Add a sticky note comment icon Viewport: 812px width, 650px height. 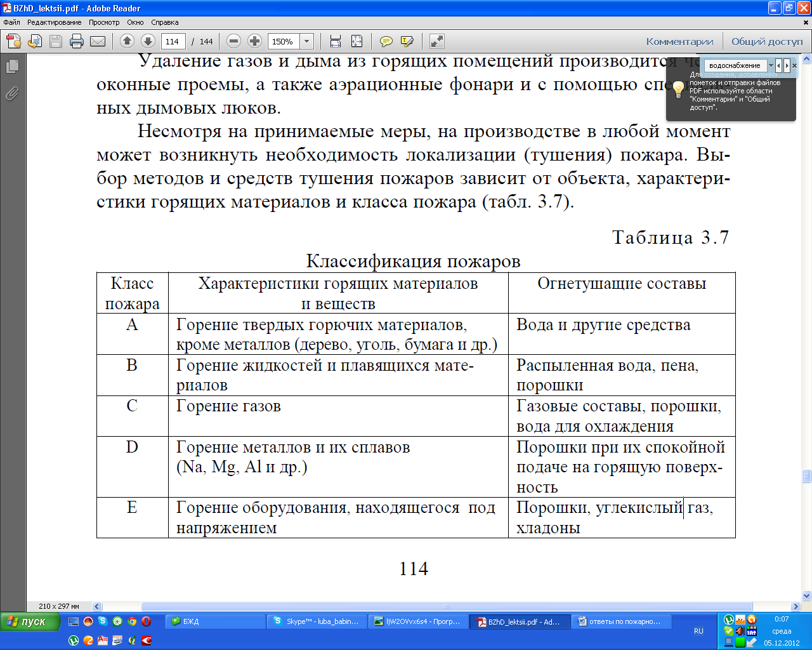click(386, 41)
